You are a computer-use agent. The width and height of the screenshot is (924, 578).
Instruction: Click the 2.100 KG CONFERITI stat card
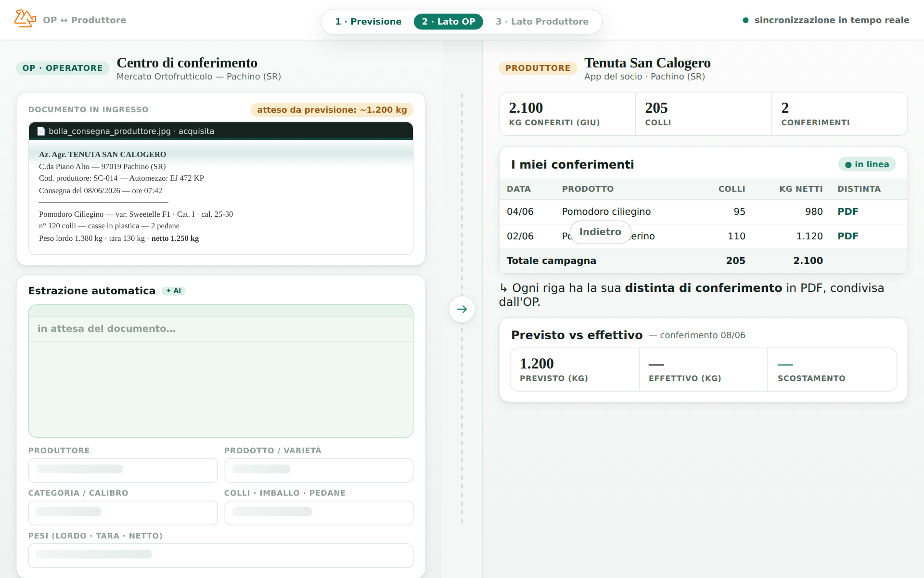click(567, 114)
